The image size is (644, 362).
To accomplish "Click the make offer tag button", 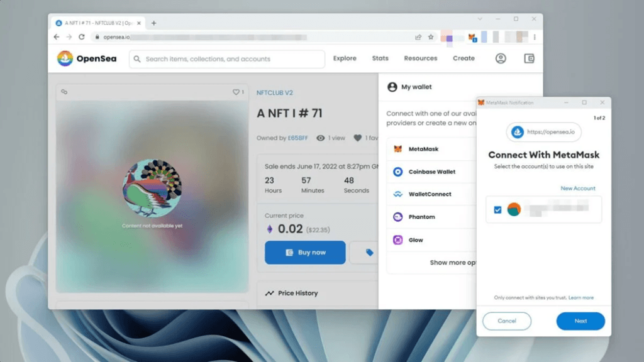I will coord(369,253).
